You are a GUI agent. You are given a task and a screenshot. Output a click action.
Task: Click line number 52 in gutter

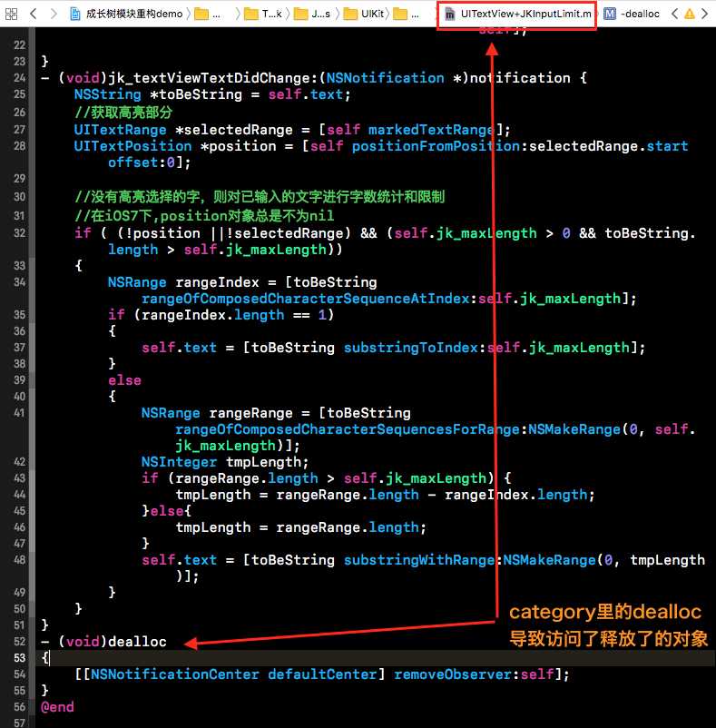coord(19,641)
